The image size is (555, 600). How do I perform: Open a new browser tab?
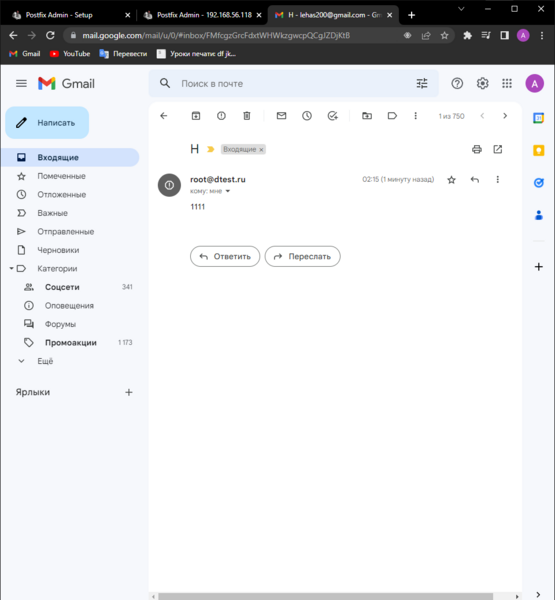(411, 15)
